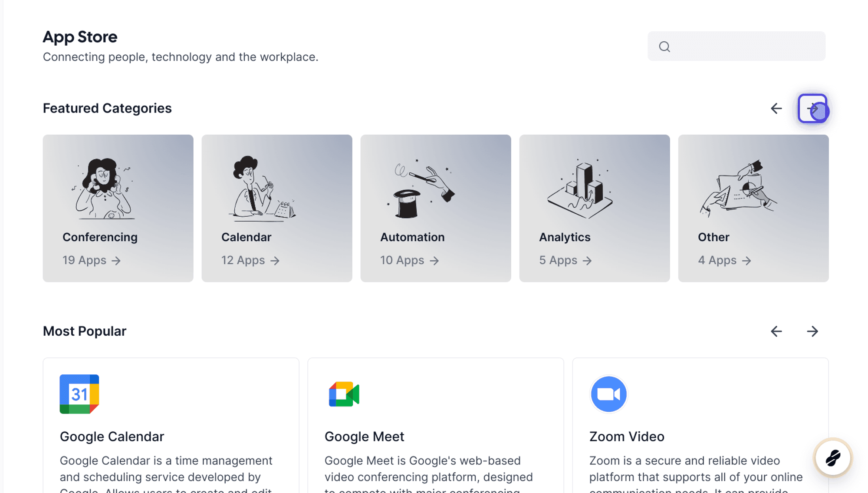The width and height of the screenshot is (868, 493).
Task: Open the Google Meet app icon
Action: (344, 394)
